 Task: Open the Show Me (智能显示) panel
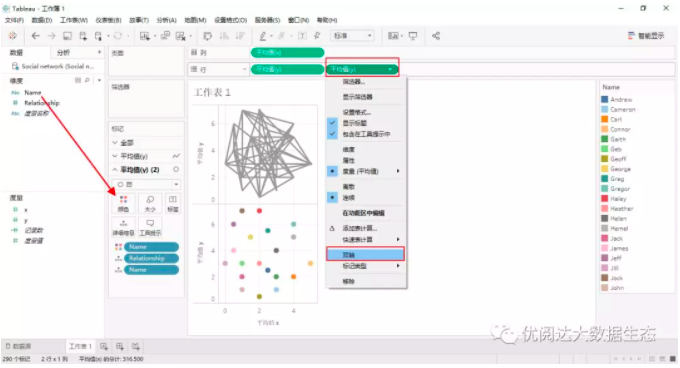point(646,36)
